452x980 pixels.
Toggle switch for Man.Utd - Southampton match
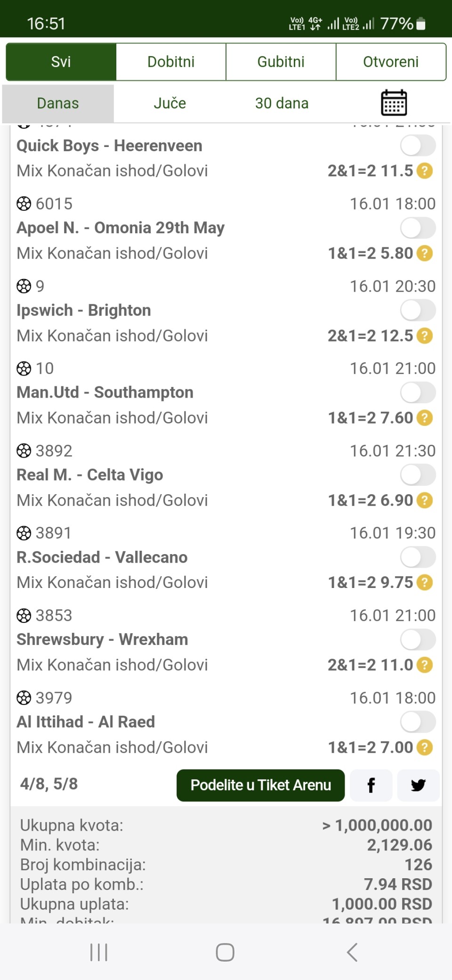tap(418, 392)
